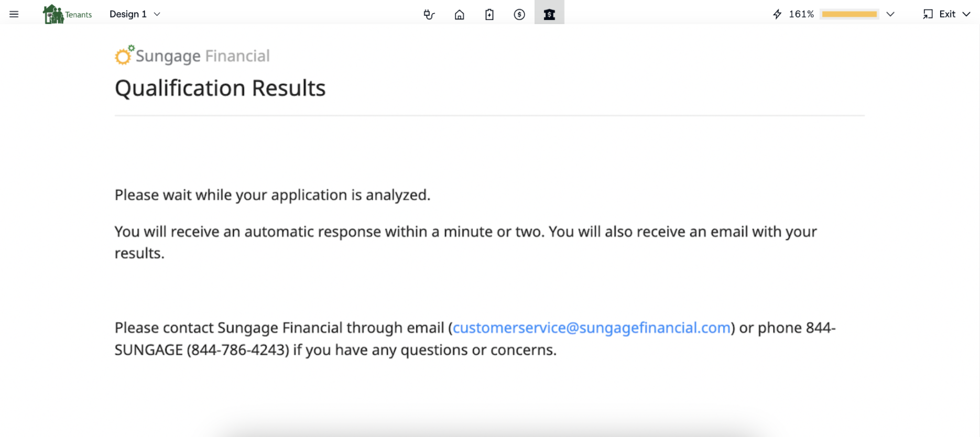Click the exit presentation icon
The image size is (980, 437).
pos(928,14)
